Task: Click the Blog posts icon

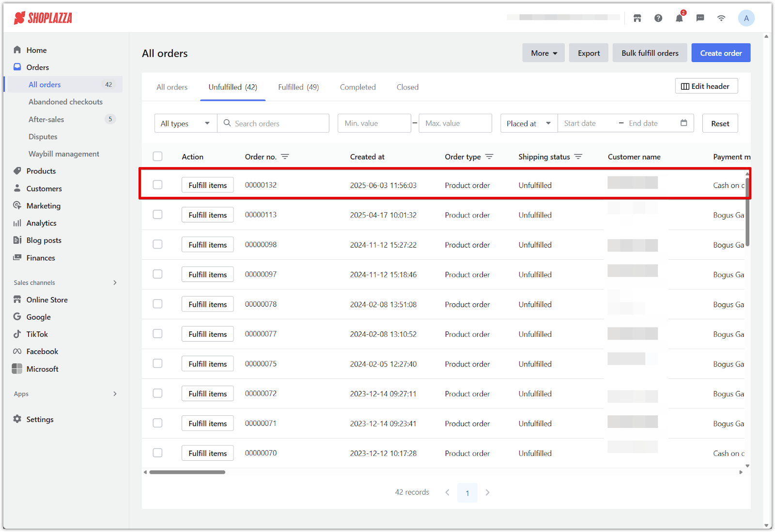Action: coord(17,240)
